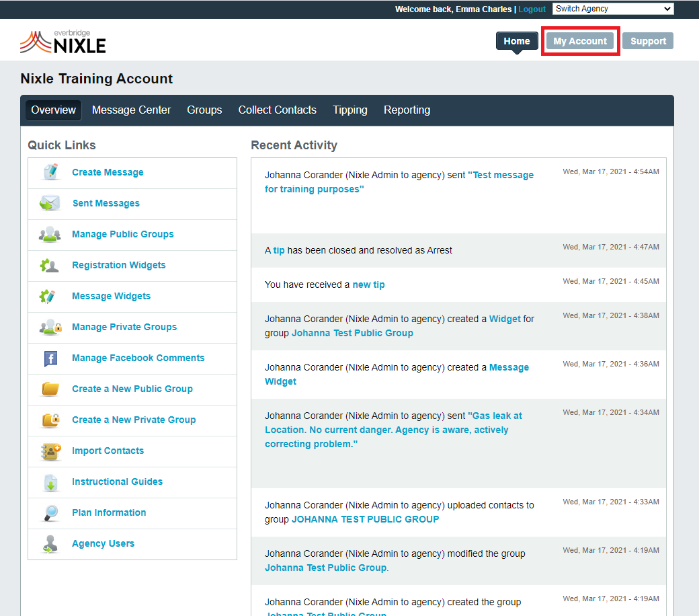Click the Import Contacts address book icon

pos(50,451)
